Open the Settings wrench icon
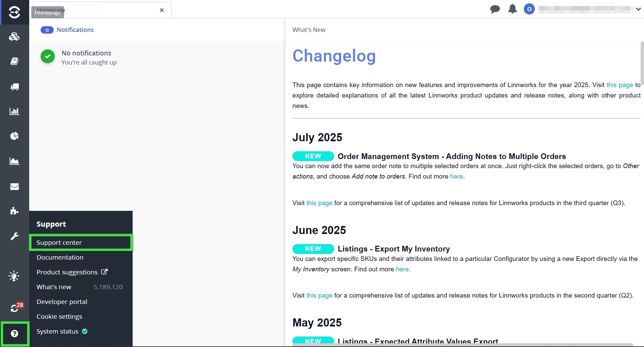Screen dimensions: 644x347 (x=14, y=236)
